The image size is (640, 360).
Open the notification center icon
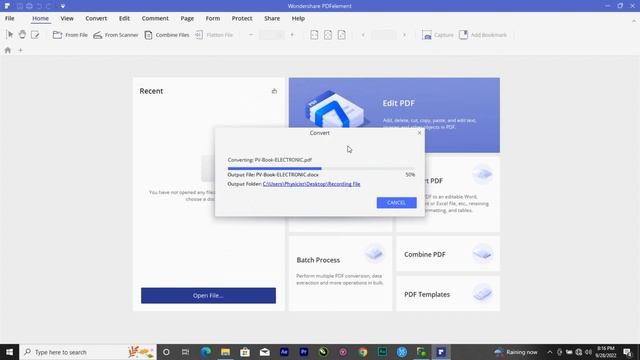627,352
